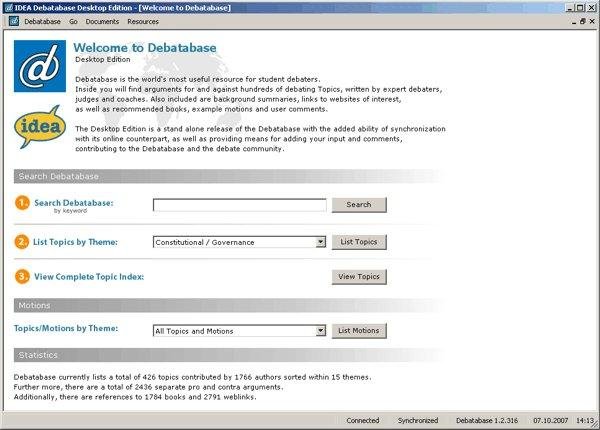Click the 'Topics/Motions by Theme:' label
Screen dimensions: 600x430
coord(66,328)
